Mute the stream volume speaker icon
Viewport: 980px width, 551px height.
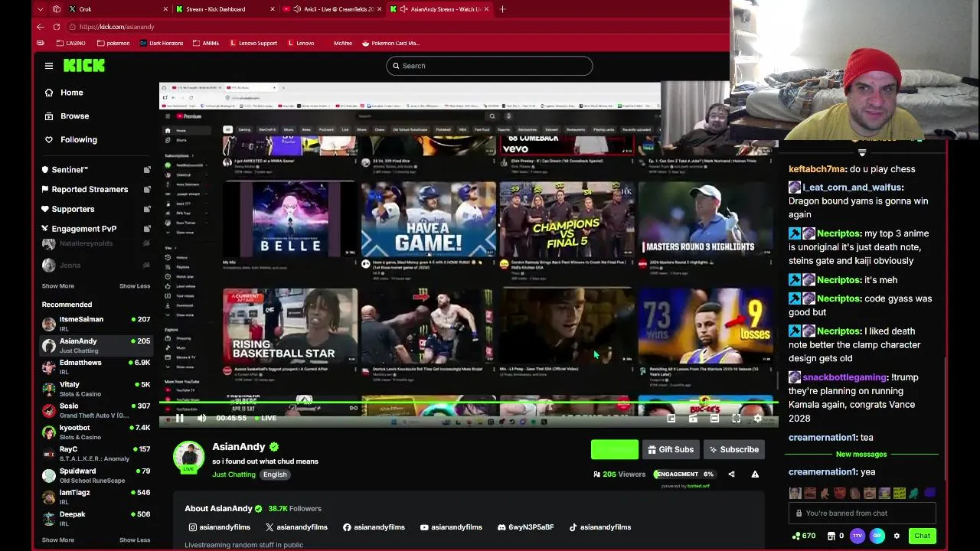(x=201, y=418)
